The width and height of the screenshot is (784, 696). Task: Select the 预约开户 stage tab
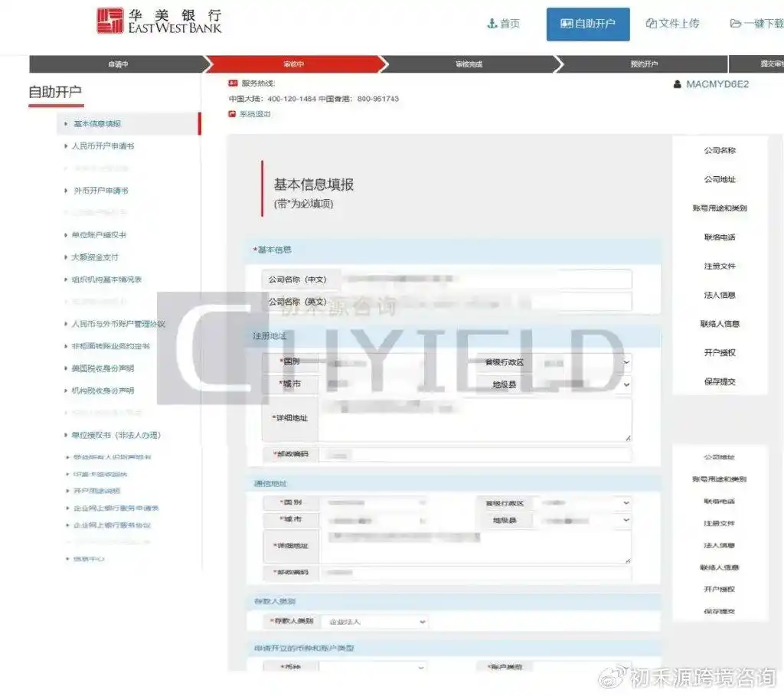(643, 65)
